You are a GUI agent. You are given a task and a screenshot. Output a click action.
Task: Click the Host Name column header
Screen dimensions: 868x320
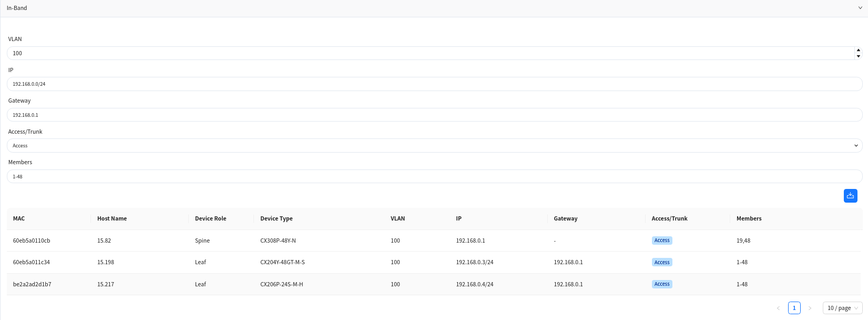pos(112,218)
